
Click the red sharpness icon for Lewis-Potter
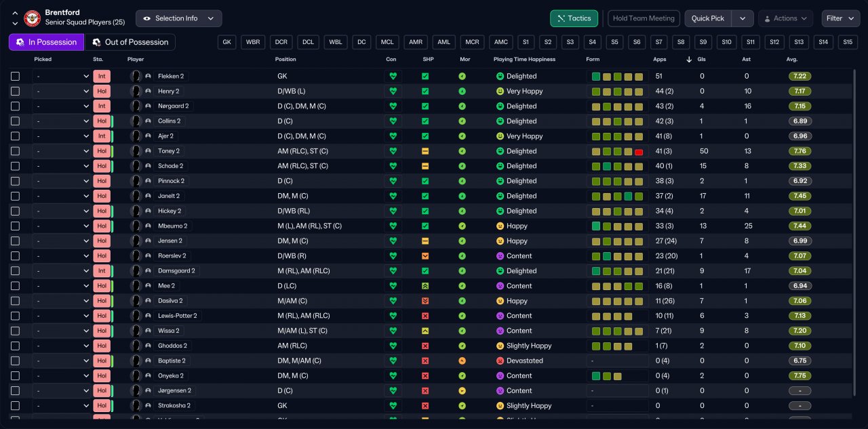(x=425, y=316)
